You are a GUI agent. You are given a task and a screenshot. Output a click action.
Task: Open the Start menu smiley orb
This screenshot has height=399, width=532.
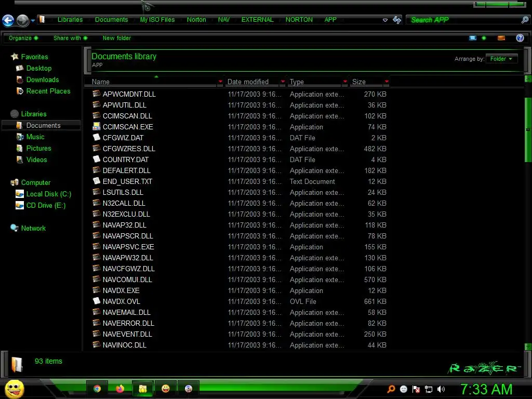[x=15, y=389]
